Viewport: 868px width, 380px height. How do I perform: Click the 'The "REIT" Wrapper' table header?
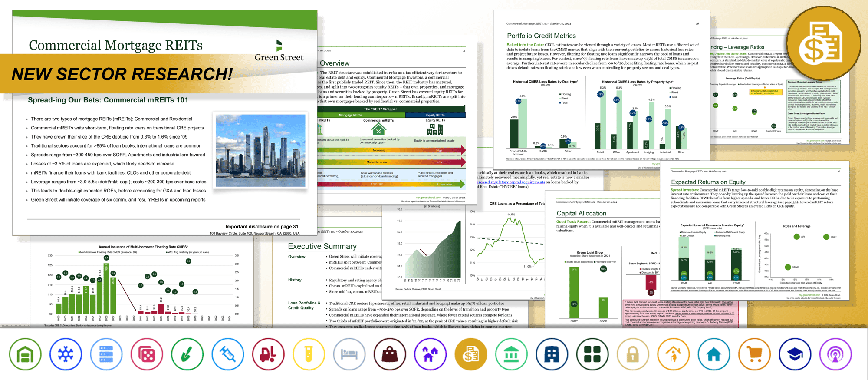click(380, 109)
